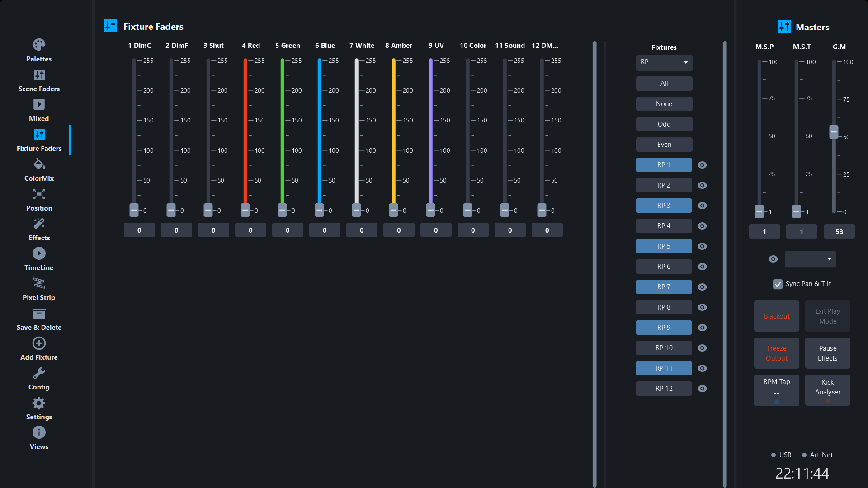868x488 pixels.
Task: Open the RP fixtures group dropdown
Action: pyautogui.click(x=664, y=62)
